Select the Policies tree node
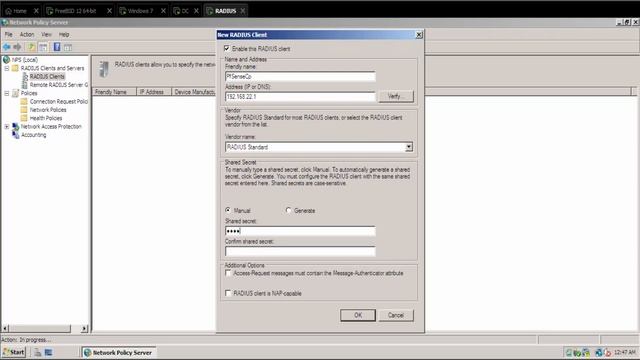The width and height of the screenshot is (640, 360). click(29, 93)
